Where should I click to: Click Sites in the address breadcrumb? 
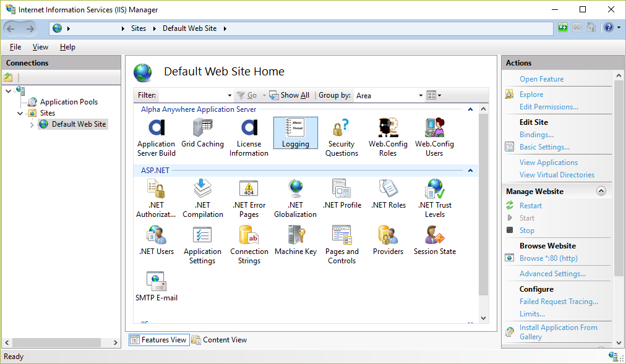click(139, 28)
